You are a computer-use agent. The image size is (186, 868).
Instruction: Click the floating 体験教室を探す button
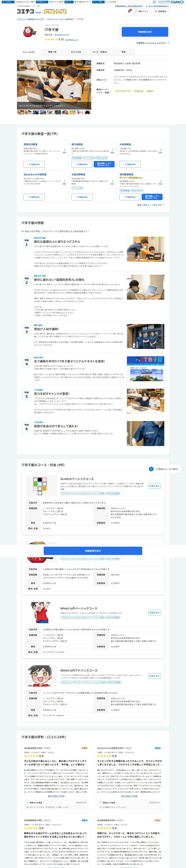(93, 551)
